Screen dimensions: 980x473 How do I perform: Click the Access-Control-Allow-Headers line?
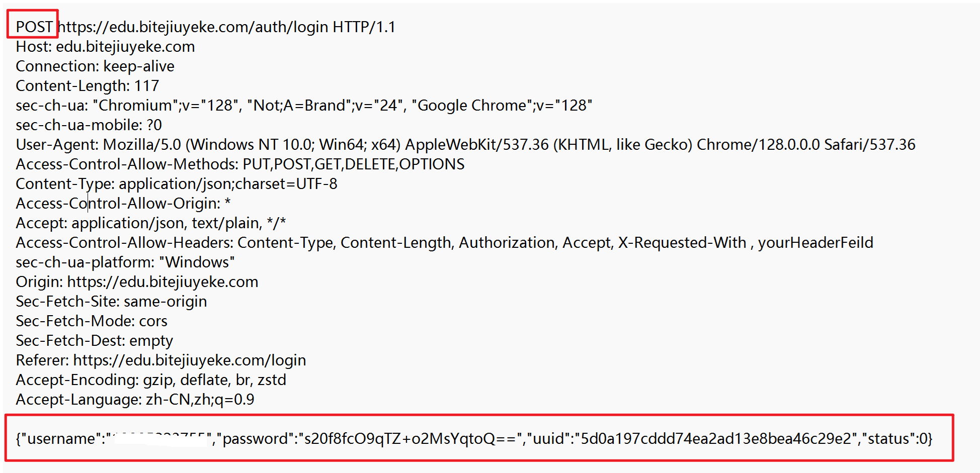(444, 243)
